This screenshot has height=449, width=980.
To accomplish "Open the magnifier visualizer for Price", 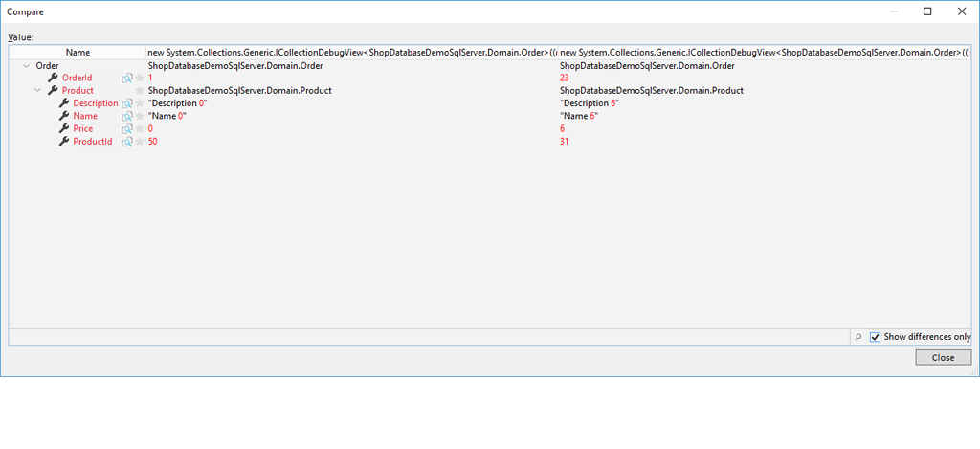I will [127, 128].
